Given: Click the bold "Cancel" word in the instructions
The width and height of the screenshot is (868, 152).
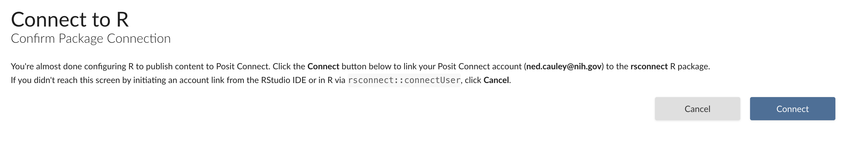Looking at the screenshot, I should [496, 80].
